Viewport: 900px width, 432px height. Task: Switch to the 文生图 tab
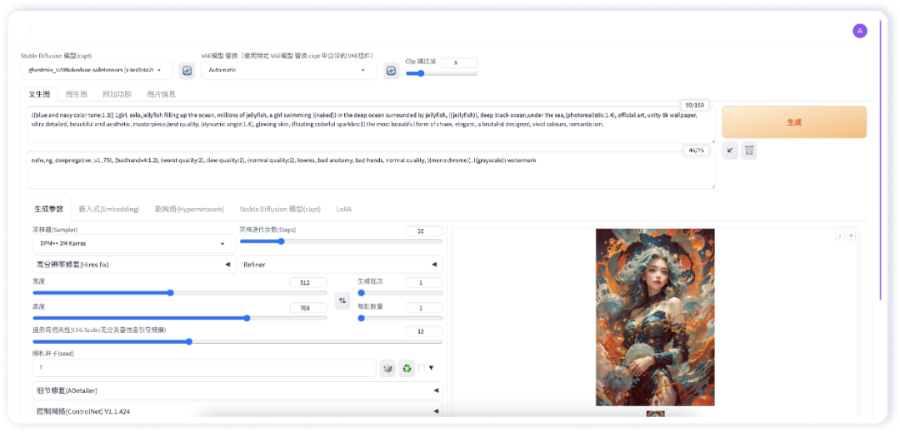click(40, 94)
